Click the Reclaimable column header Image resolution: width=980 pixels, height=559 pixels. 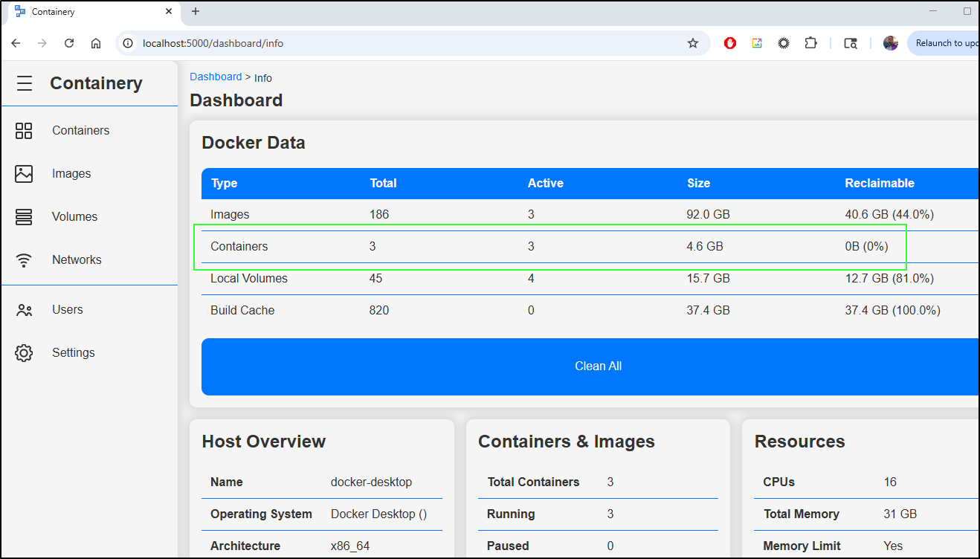point(880,184)
